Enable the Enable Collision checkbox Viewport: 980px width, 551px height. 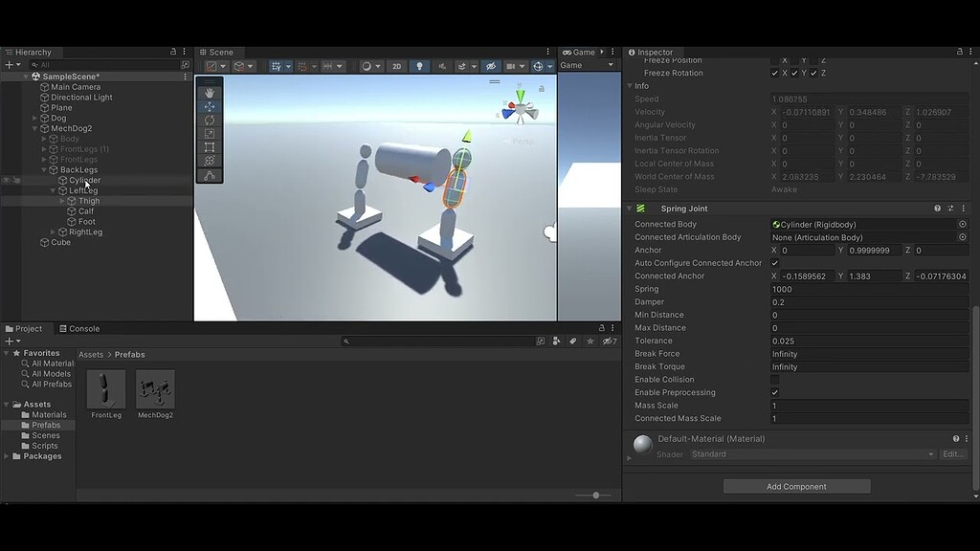point(775,379)
